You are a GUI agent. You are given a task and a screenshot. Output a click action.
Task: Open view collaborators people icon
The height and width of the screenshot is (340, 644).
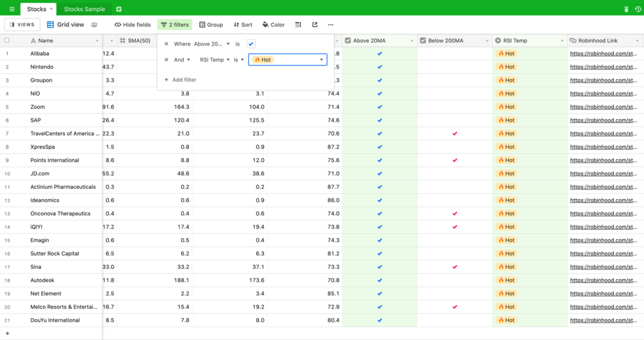pos(94,24)
